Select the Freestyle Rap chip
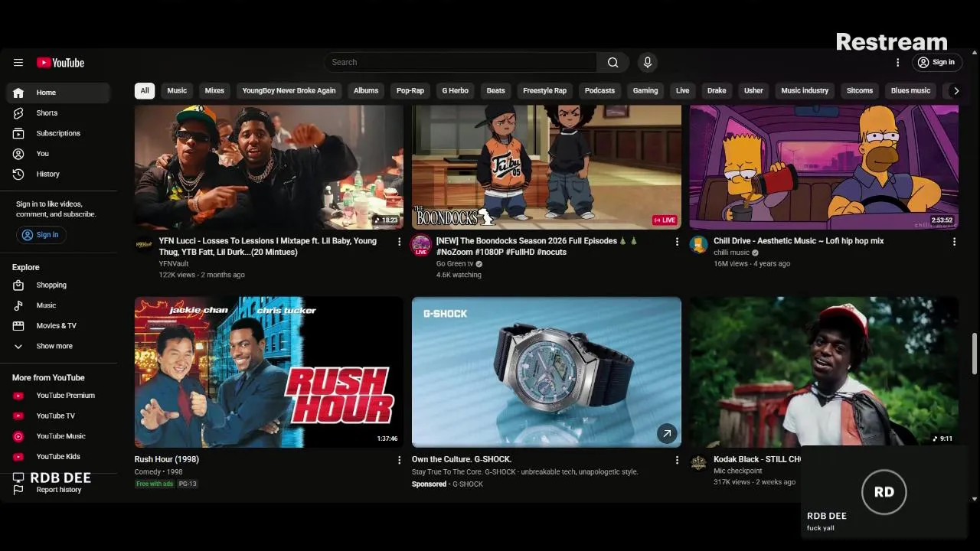The image size is (980, 551). tap(545, 90)
